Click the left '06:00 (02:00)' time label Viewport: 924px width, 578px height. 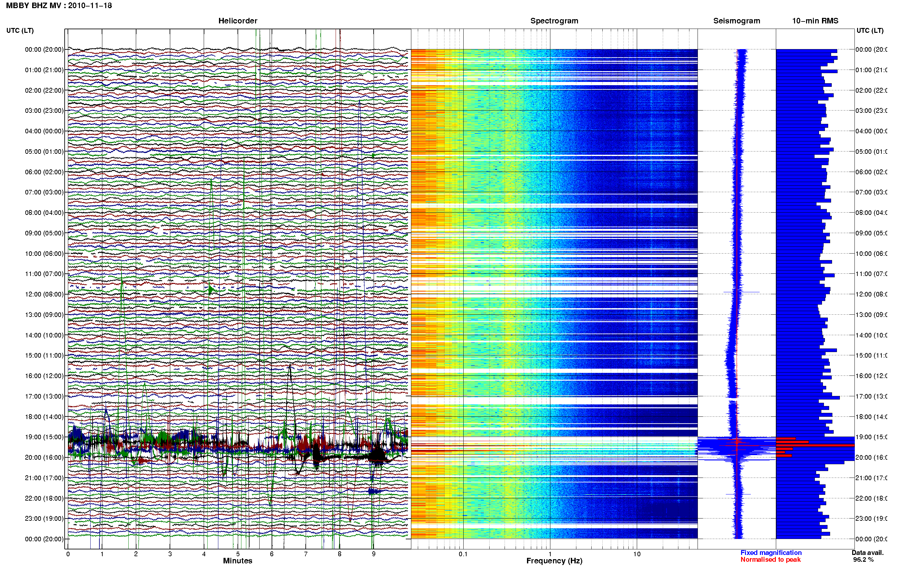point(44,172)
